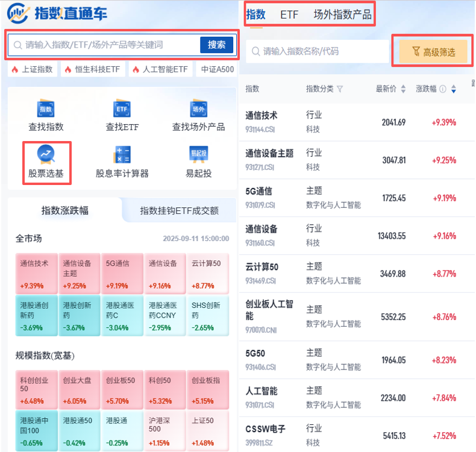Open the 科创创业50 +6.48% tile

[x=36, y=390]
